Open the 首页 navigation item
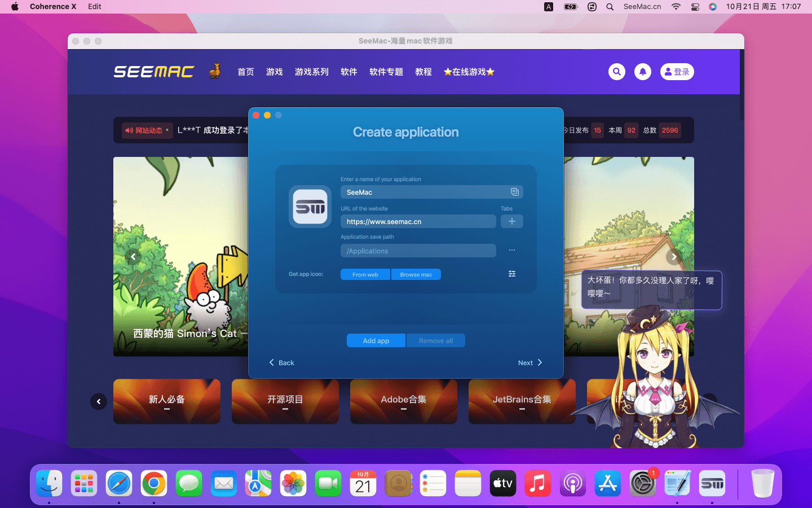Viewport: 812px width, 508px height. [246, 72]
